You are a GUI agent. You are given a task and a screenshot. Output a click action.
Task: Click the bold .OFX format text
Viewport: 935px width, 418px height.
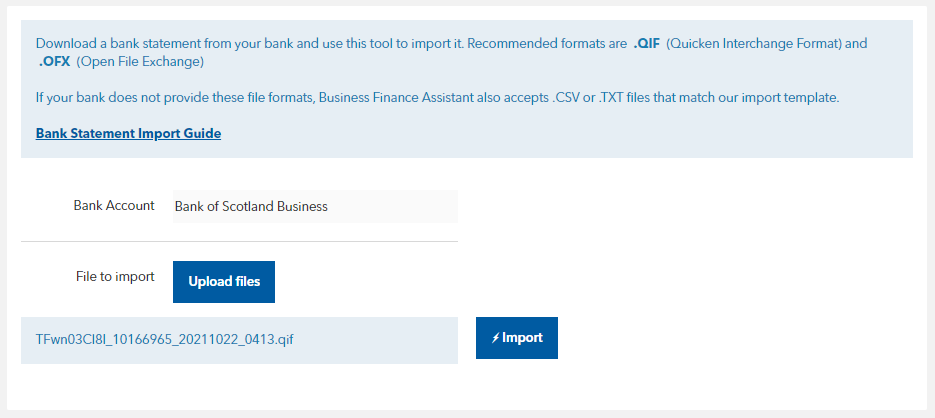click(x=54, y=62)
